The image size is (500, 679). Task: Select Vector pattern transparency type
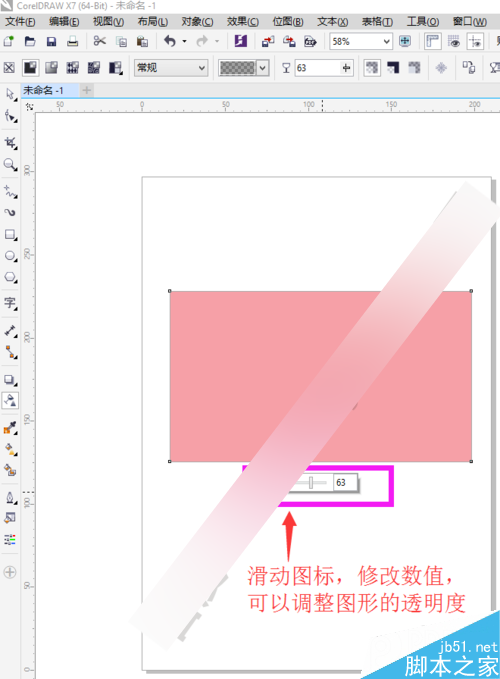pyautogui.click(x=73, y=68)
